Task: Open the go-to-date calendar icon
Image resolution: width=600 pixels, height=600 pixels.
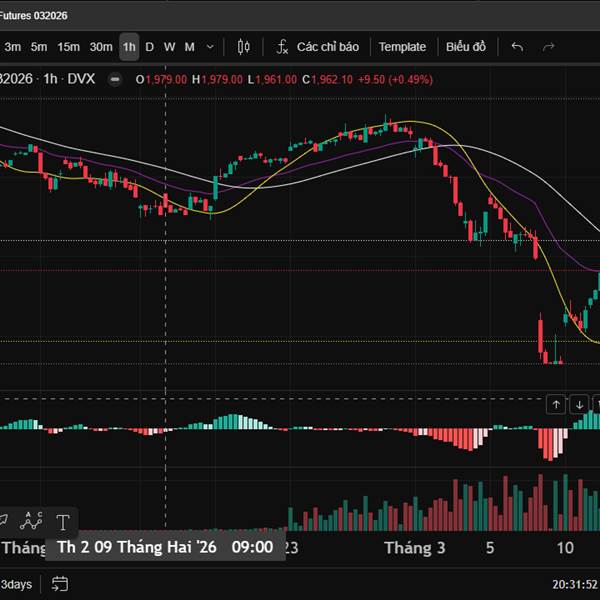Action: point(60,584)
